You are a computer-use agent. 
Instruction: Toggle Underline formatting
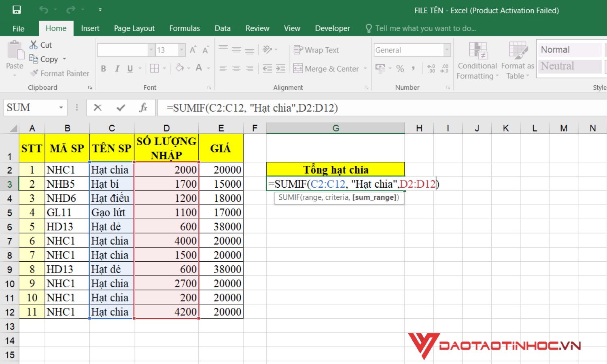coord(130,69)
